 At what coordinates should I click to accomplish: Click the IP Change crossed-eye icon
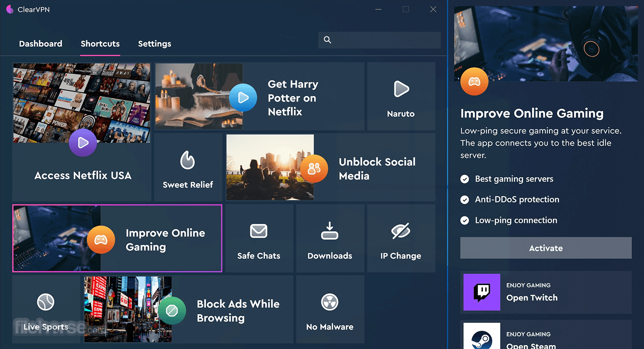point(401,231)
